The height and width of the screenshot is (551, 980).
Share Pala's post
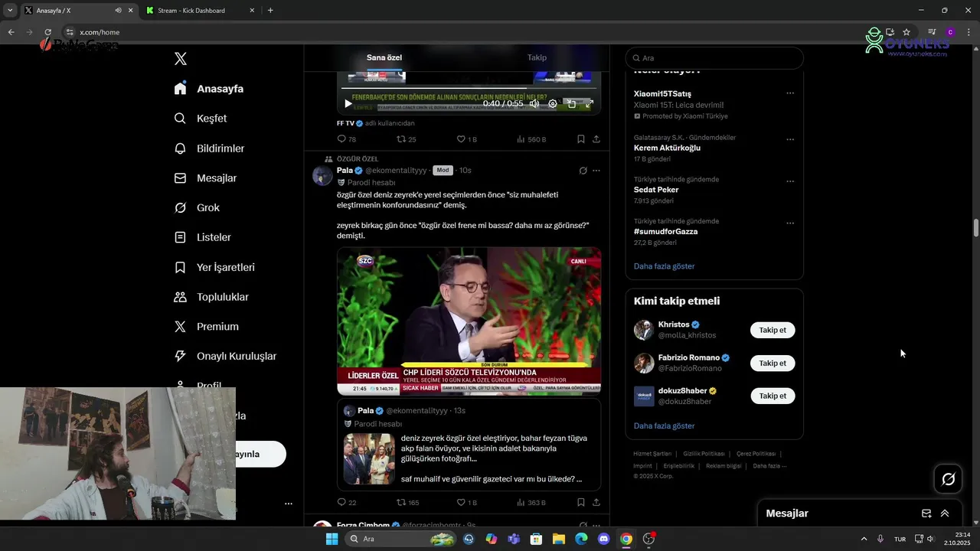(596, 503)
